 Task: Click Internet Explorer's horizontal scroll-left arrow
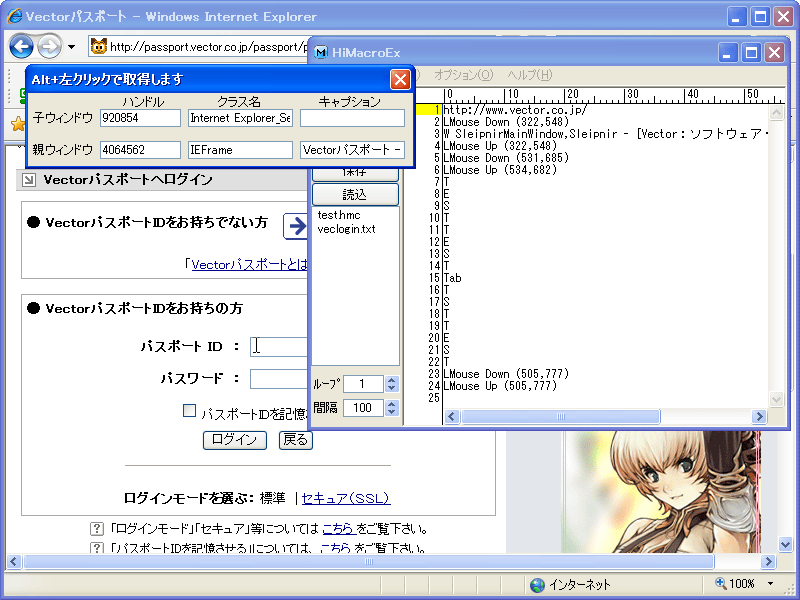[13, 562]
